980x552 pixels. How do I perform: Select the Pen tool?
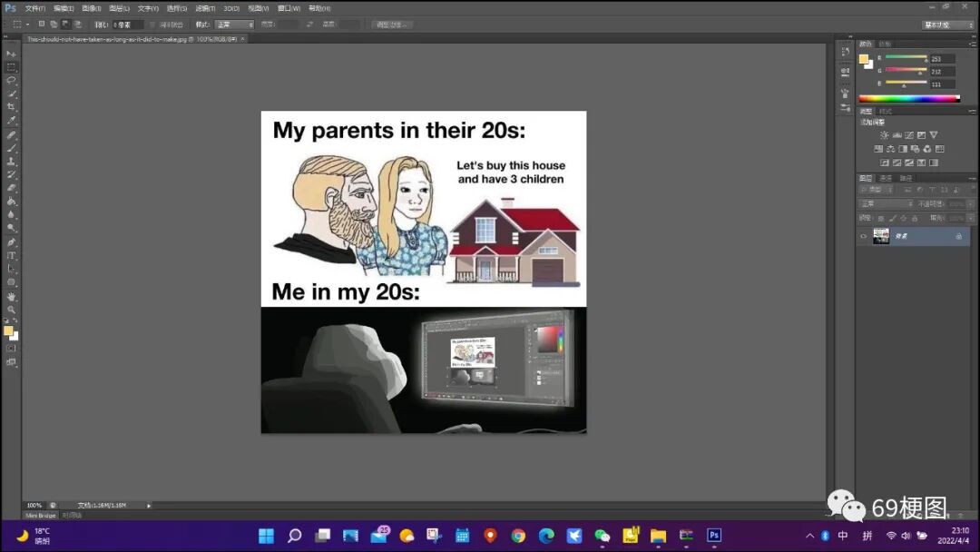tap(11, 241)
